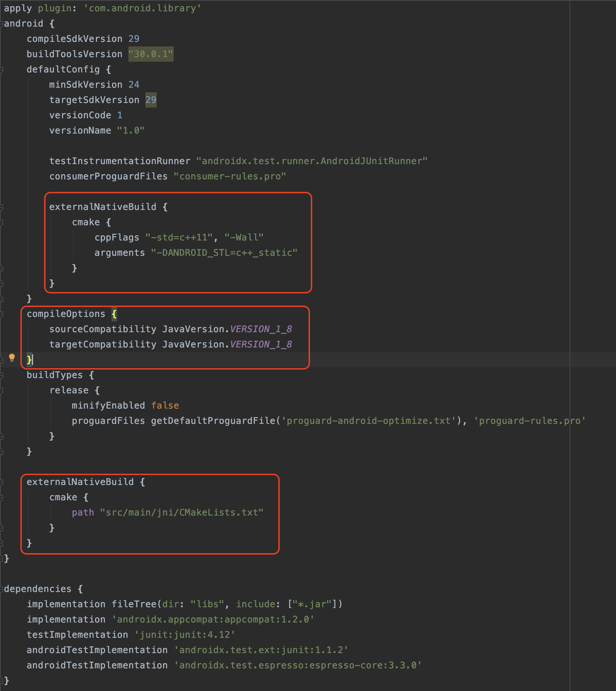The image size is (616, 691).
Task: Collapse the defaultConfig block fold marker
Action: (1, 70)
